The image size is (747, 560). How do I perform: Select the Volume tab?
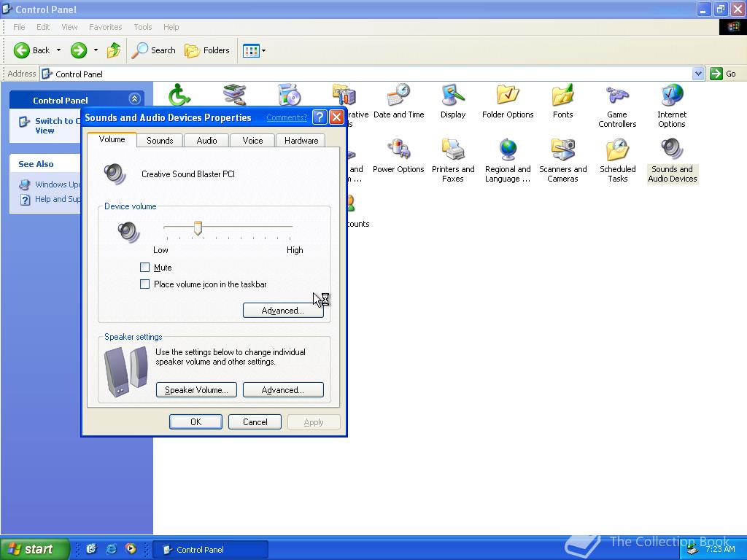[x=112, y=139]
